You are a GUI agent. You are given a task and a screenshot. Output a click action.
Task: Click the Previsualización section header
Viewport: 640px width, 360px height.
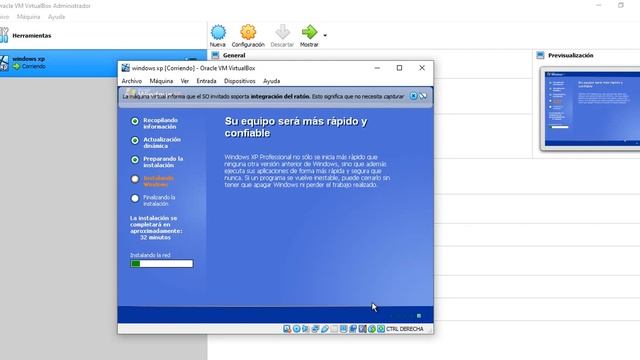[x=571, y=55]
